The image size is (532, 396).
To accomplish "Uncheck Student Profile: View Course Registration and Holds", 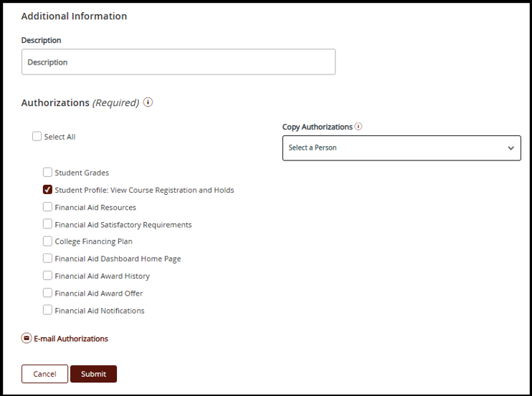I will tap(47, 190).
